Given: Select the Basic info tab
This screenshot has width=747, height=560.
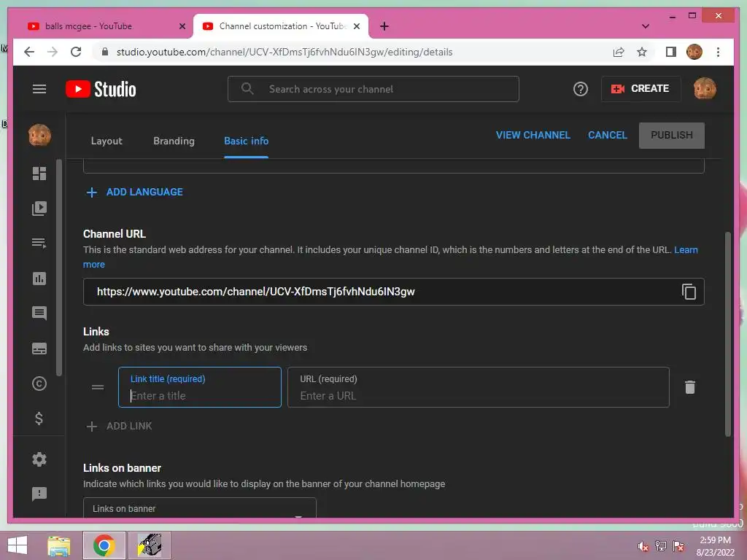Looking at the screenshot, I should (x=247, y=141).
